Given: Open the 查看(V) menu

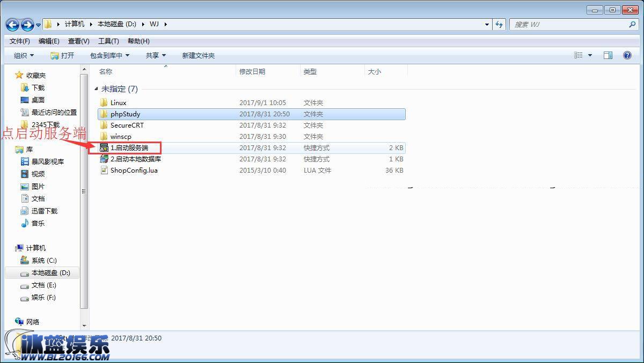Looking at the screenshot, I should point(79,41).
